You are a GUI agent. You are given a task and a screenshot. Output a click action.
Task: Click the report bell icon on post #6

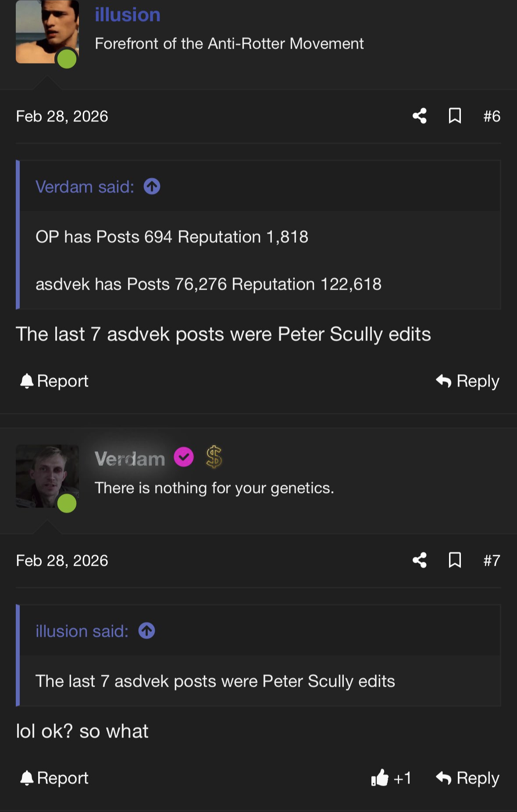[27, 380]
